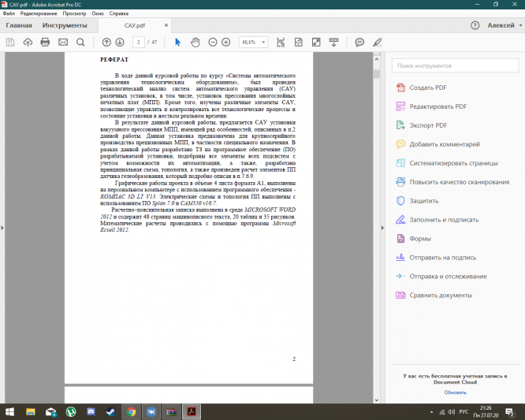Close the САУ.pdf document tab

point(166,25)
